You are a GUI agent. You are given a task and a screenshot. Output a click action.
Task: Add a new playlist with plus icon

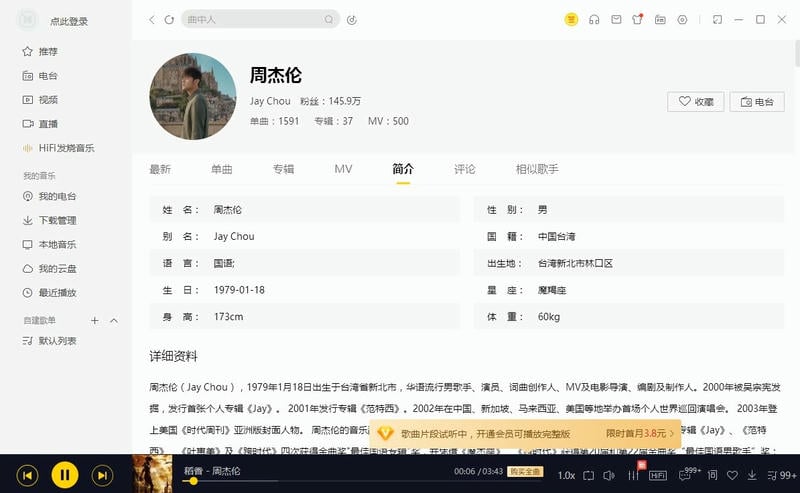pyautogui.click(x=94, y=321)
